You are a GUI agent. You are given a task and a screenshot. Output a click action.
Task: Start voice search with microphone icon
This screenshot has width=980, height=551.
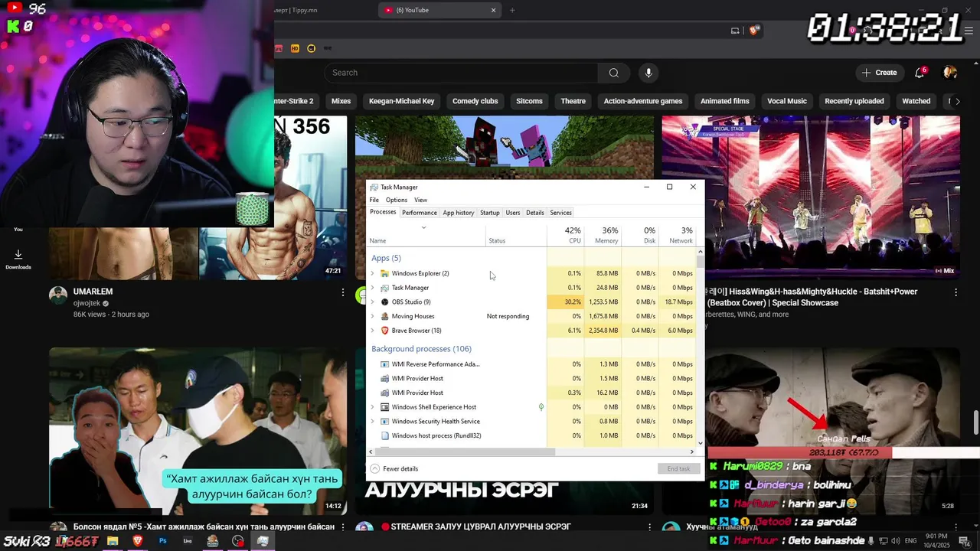point(648,73)
